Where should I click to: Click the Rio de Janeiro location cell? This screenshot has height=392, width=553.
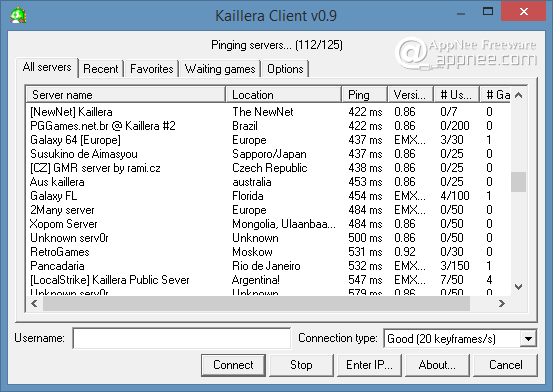[x=266, y=266]
